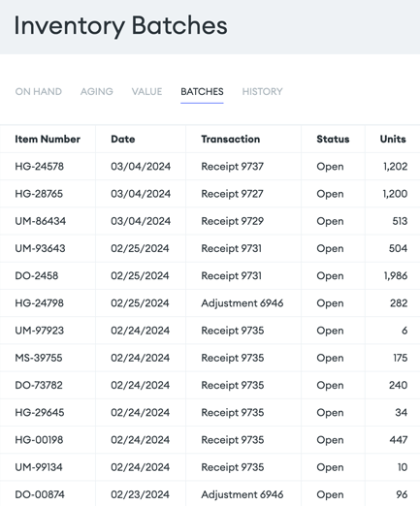This screenshot has width=420, height=506.
Task: Click units value 1,200
Action: tap(395, 194)
